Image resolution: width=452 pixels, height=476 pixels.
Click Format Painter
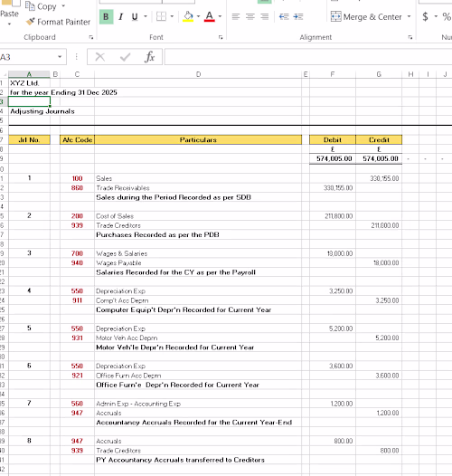(58, 22)
